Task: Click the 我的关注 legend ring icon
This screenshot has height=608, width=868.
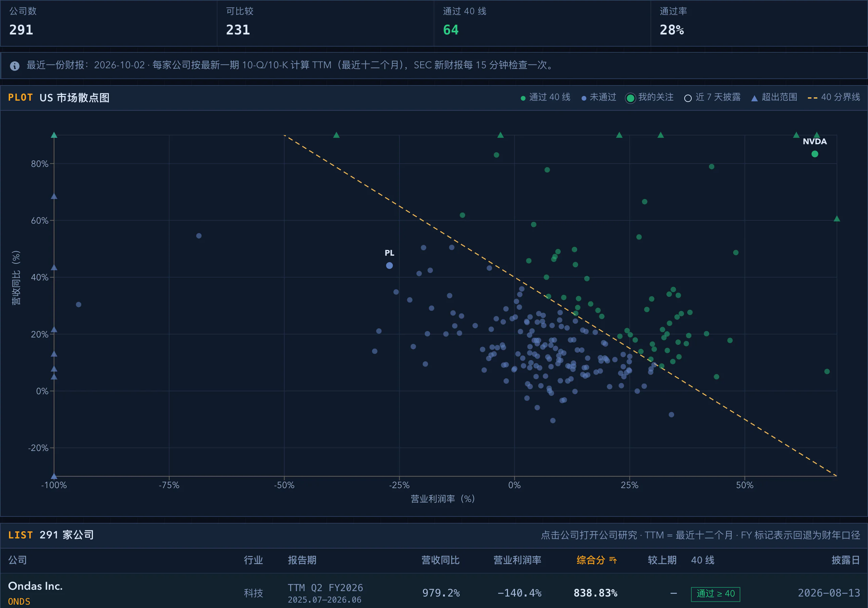Action: (x=630, y=98)
